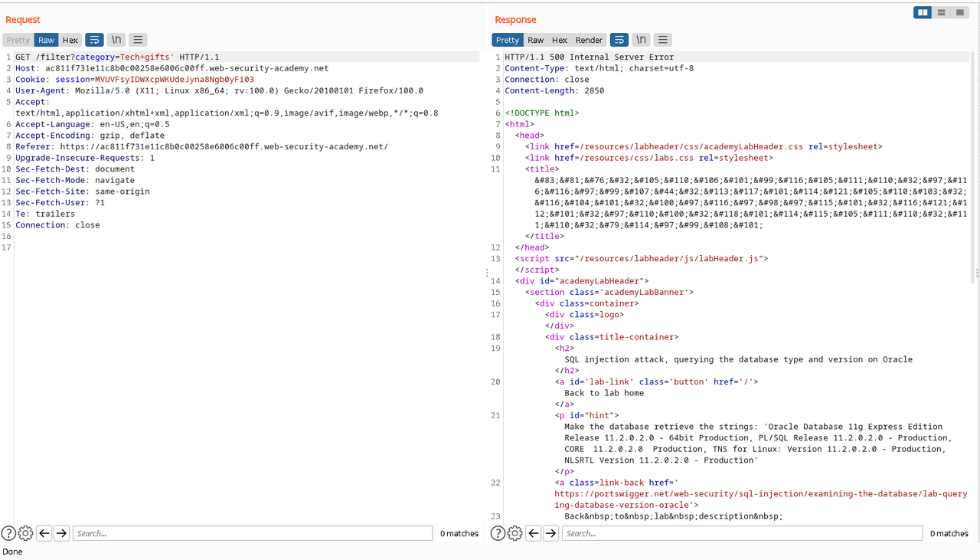This screenshot has width=980, height=560.
Task: Open search settings gear below the Response panel
Action: (514, 532)
